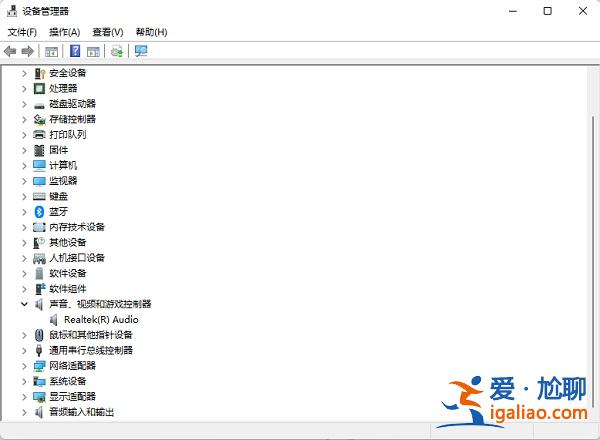Click the 内存技术设备 icon

point(39,227)
